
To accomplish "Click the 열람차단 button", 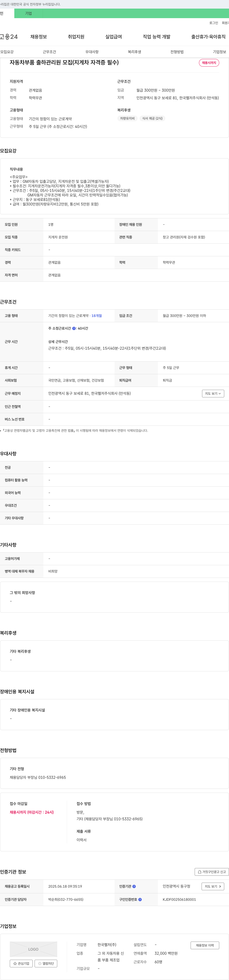I will 46,963.
